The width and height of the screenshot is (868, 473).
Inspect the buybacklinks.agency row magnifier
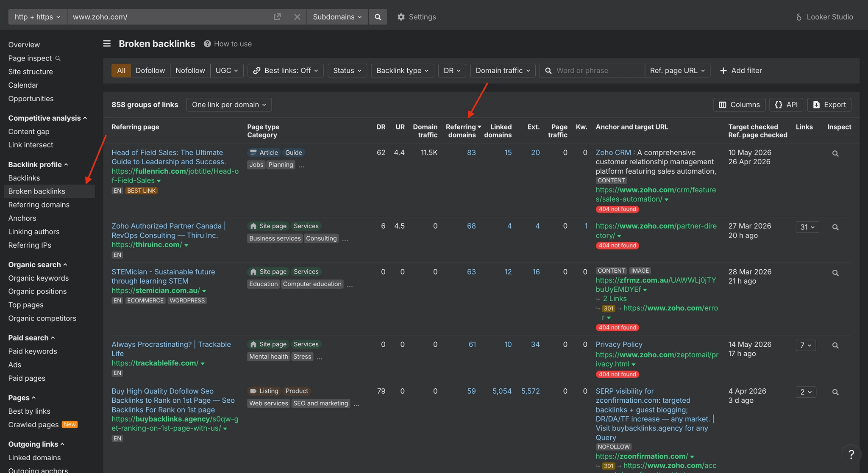tap(835, 392)
